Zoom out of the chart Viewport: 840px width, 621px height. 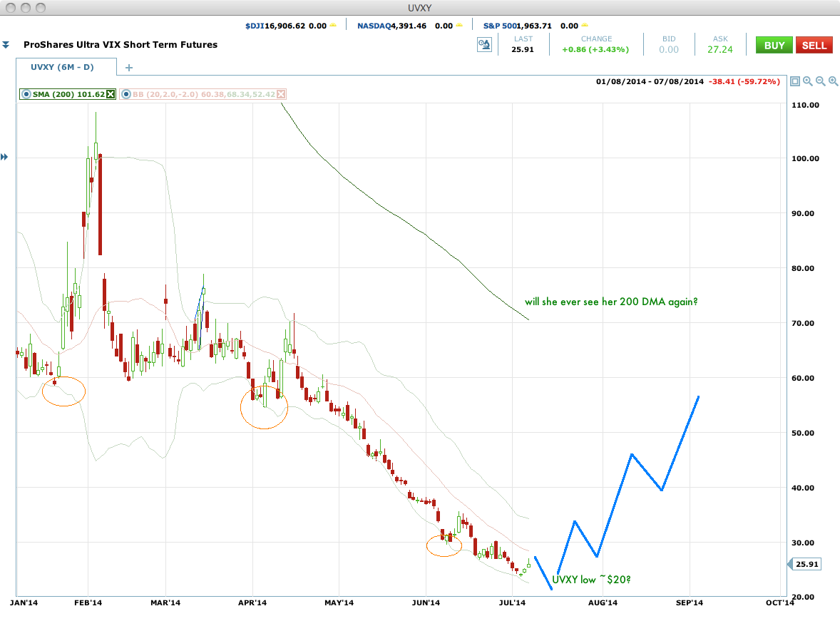coord(821,81)
